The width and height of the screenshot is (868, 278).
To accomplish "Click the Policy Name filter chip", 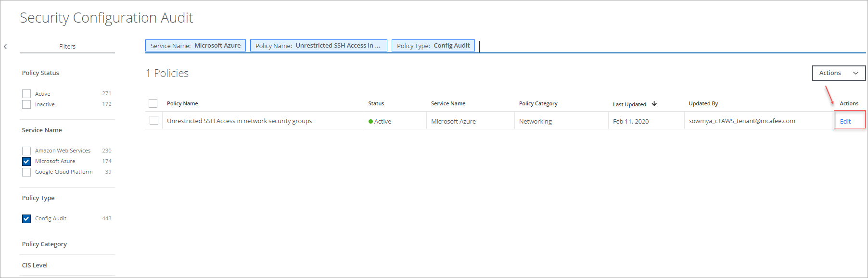I will pos(318,46).
